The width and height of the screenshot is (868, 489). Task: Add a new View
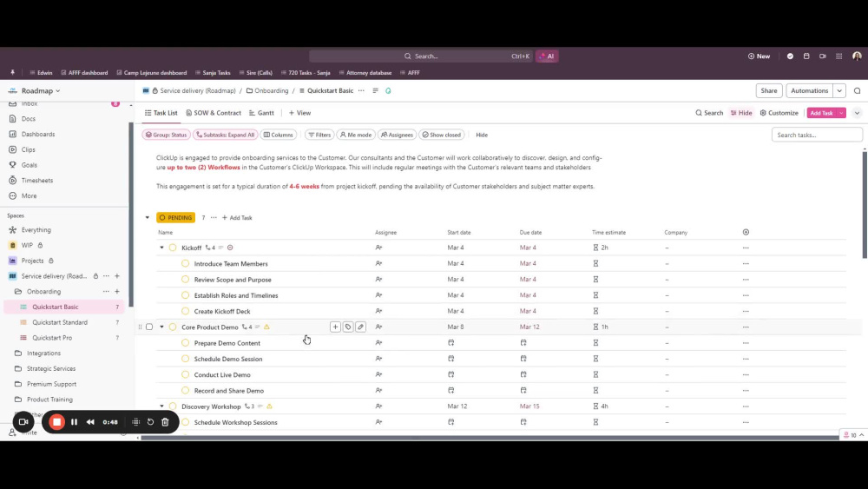pos(300,113)
